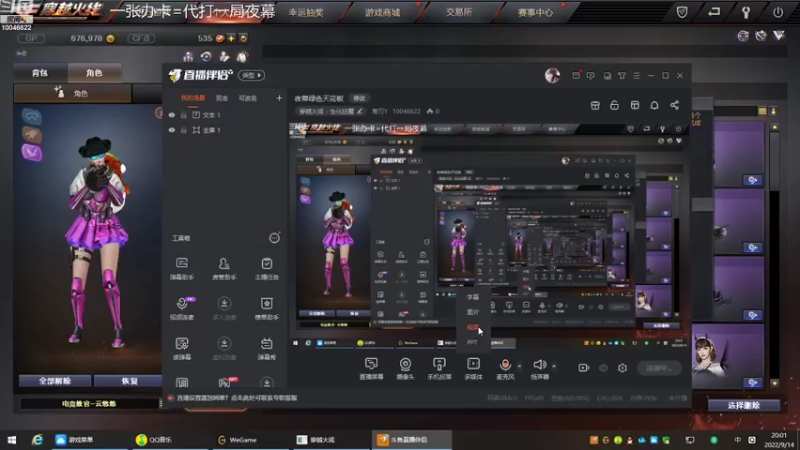800x450 pixels.
Task: Open Internet Explorer from taskbar
Action: tap(37, 440)
